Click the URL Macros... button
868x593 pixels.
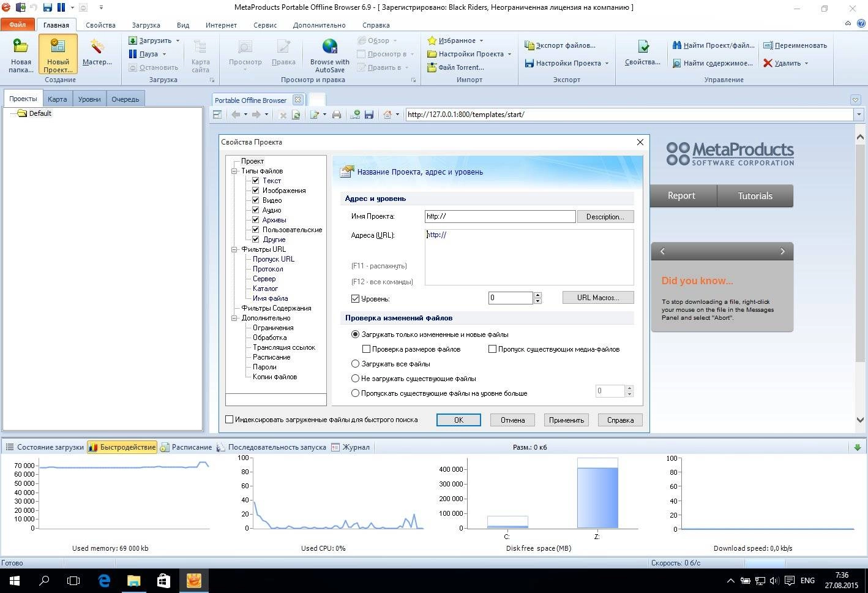pyautogui.click(x=598, y=298)
